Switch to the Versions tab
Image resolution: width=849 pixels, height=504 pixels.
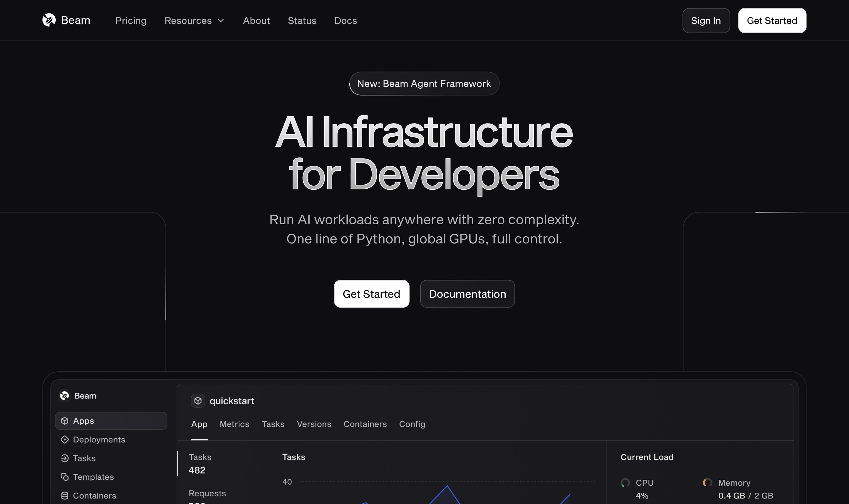pos(314,424)
